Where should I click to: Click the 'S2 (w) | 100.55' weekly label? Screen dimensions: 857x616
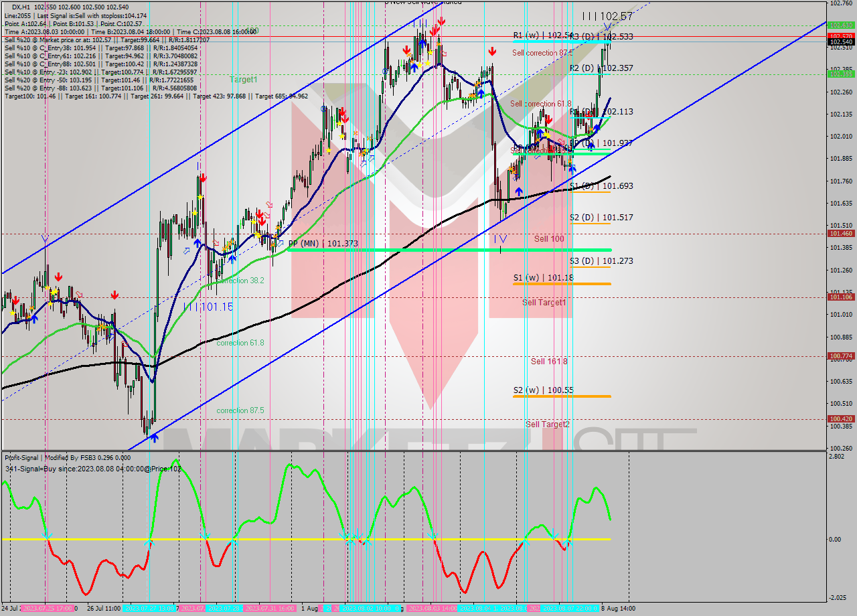[x=543, y=390]
